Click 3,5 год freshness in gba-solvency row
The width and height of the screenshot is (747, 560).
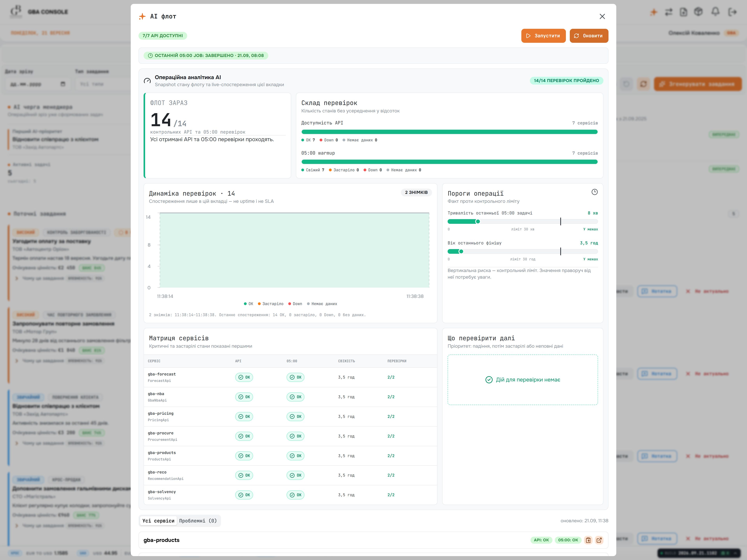click(346, 495)
